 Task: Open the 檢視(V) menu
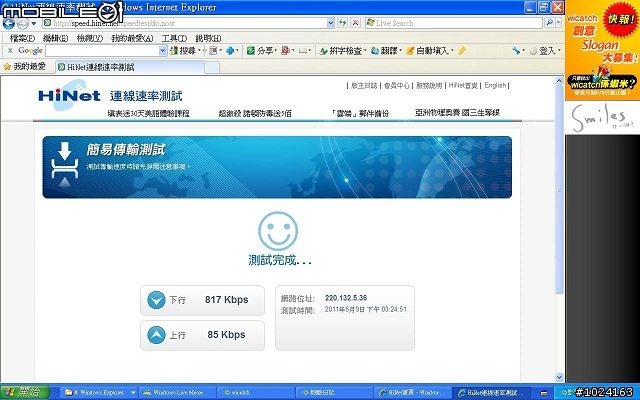(x=89, y=38)
